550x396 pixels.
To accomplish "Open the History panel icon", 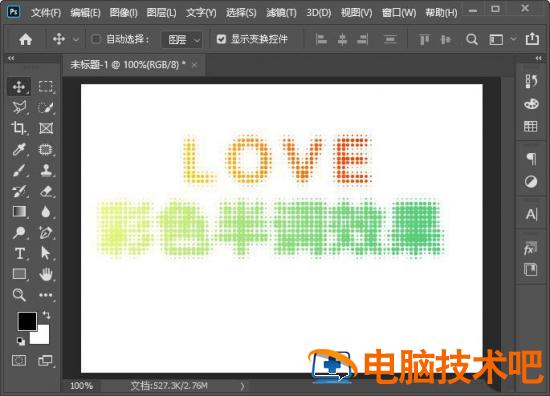I will tap(531, 81).
